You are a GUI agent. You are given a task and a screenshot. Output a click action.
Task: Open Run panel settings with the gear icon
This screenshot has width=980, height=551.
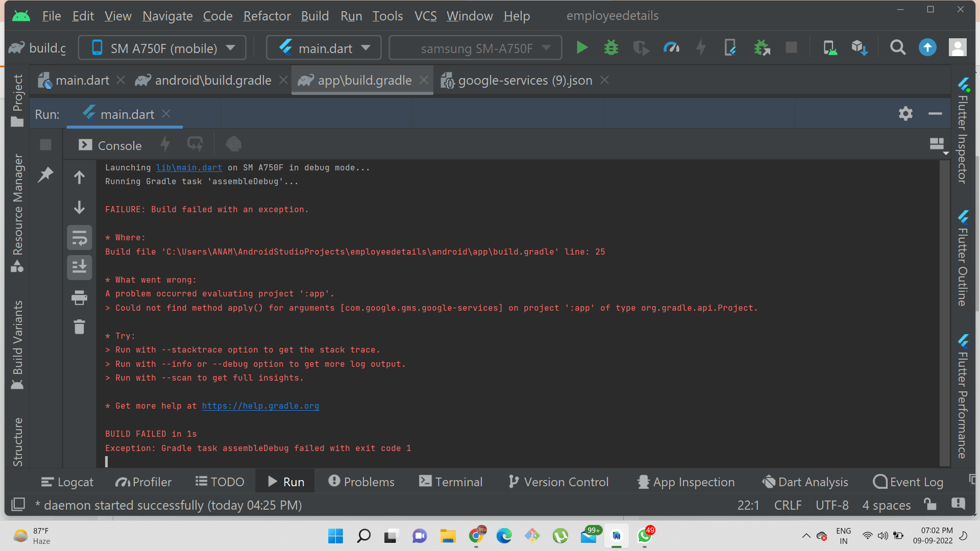906,113
